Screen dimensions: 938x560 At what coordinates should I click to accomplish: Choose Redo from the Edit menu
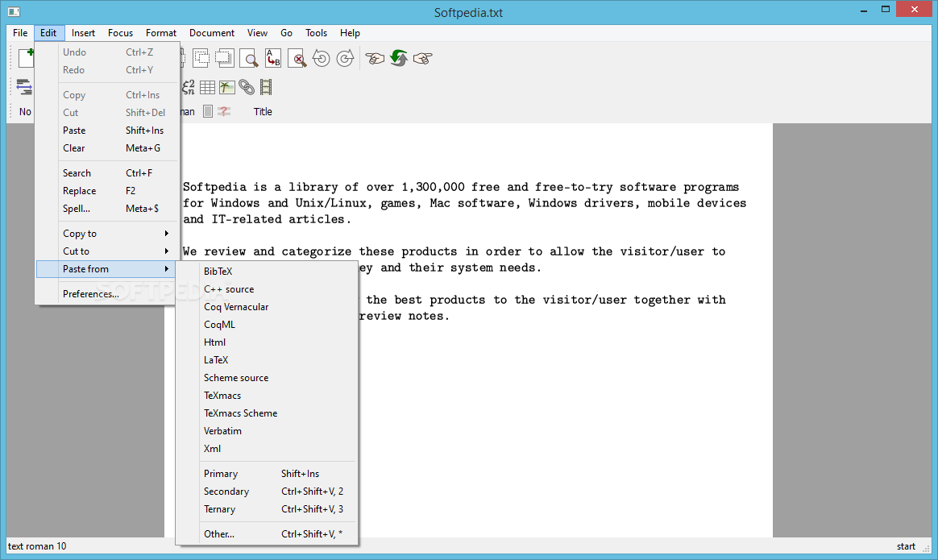point(107,70)
